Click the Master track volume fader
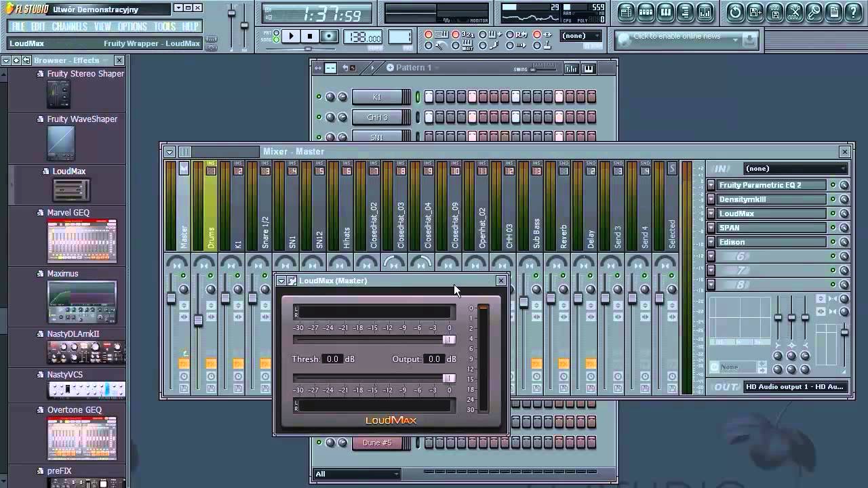Screen dimensions: 868x488 pyautogui.click(x=171, y=298)
